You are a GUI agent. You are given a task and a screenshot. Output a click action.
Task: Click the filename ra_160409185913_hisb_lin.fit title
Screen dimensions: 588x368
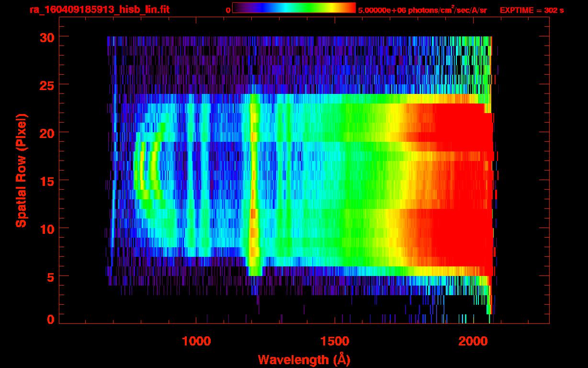(99, 10)
